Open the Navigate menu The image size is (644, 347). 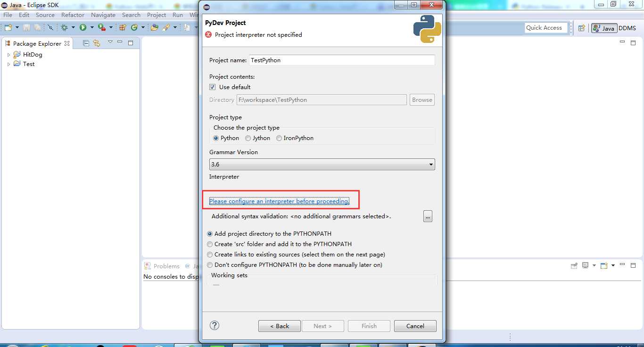103,15
